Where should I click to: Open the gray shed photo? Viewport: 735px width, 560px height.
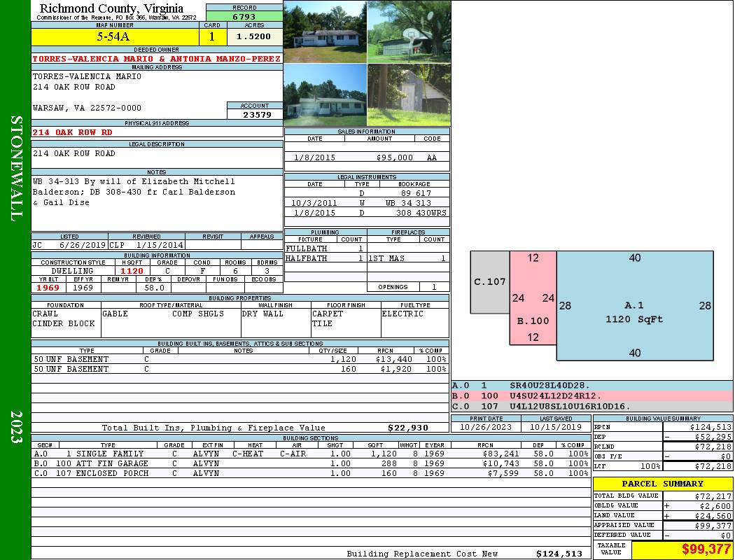[x=409, y=95]
